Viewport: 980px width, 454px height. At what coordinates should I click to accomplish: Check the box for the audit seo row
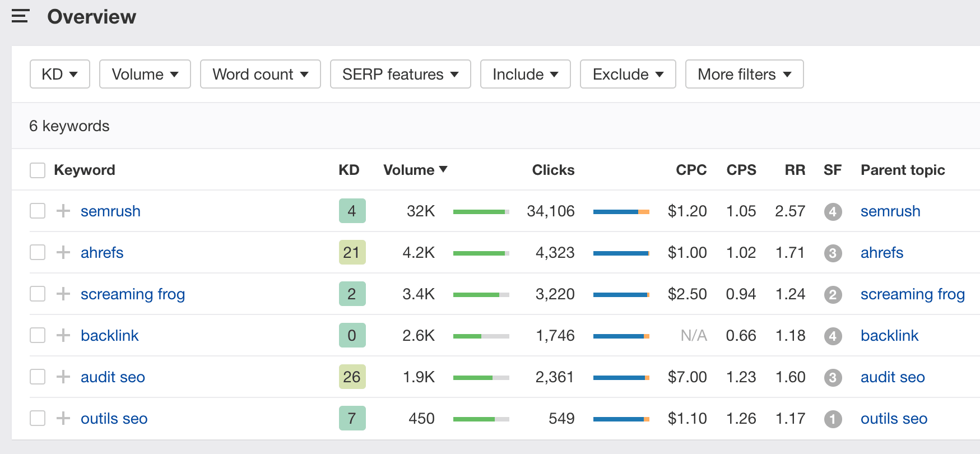[x=38, y=377]
